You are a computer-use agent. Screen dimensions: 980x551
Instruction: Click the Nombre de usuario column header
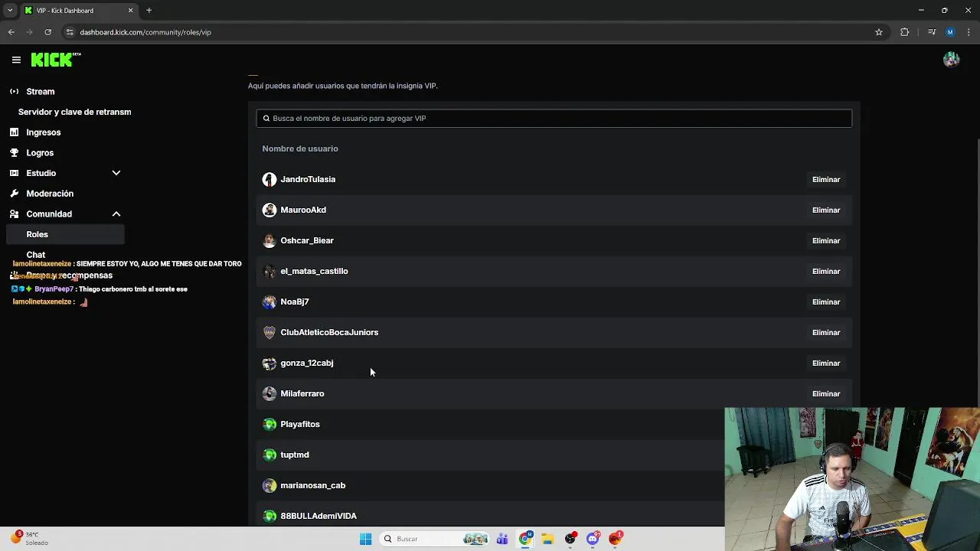pos(300,148)
